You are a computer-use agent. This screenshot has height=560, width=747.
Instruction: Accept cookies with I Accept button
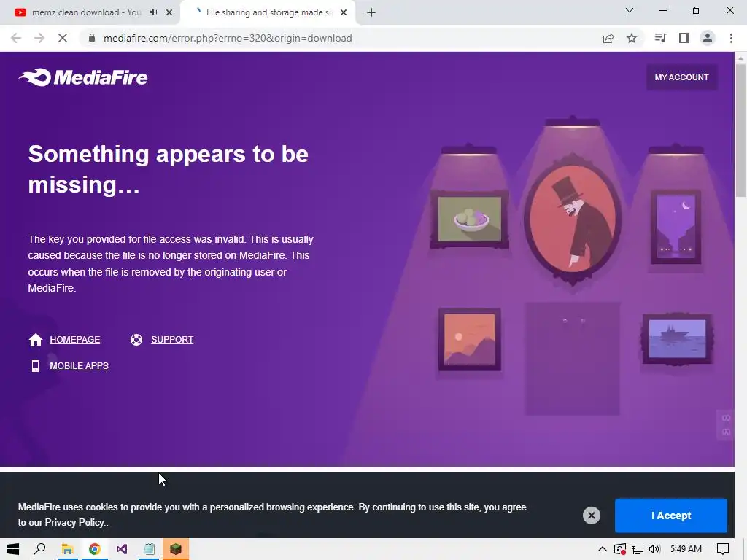[671, 516]
